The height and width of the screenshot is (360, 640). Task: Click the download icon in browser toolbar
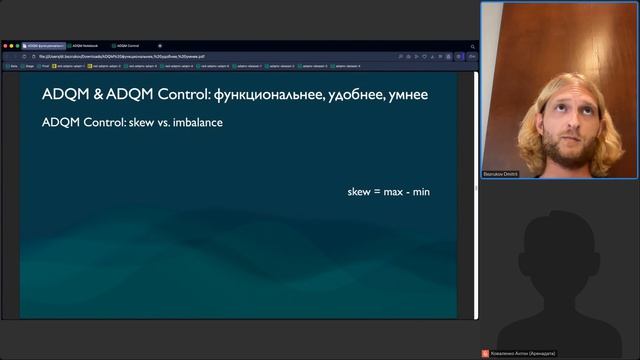pos(432,57)
